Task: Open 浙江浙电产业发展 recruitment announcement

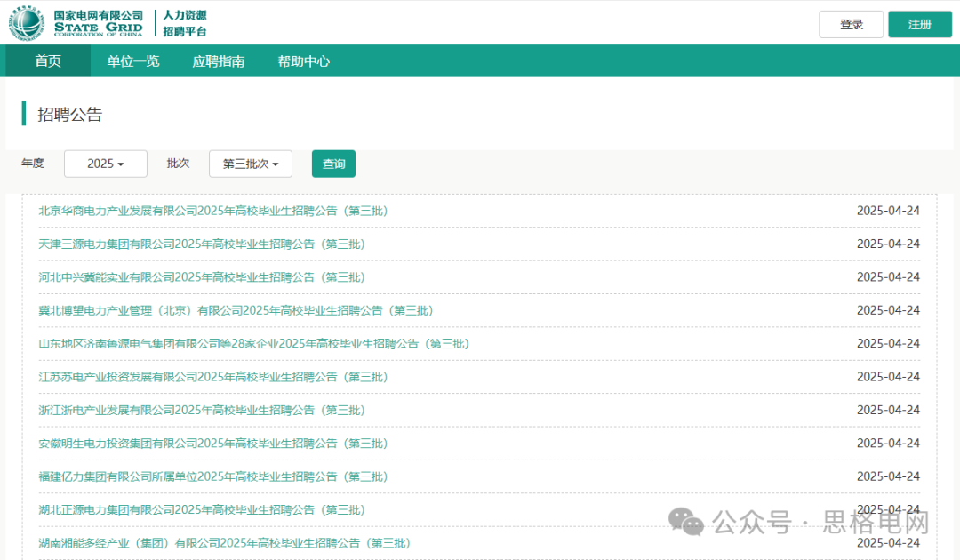Action: (202, 410)
